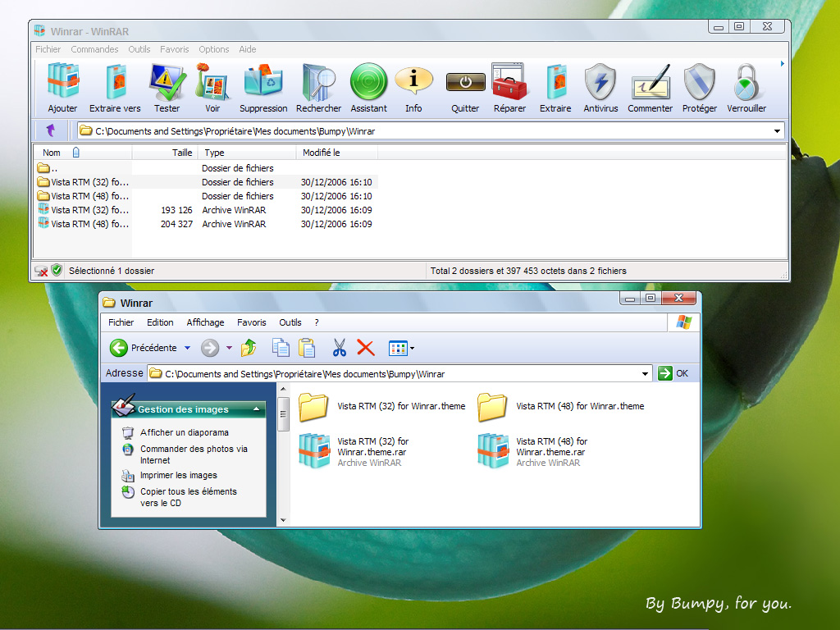Open the Affichage menu in Explorer
This screenshot has height=630, width=840.
[205, 322]
